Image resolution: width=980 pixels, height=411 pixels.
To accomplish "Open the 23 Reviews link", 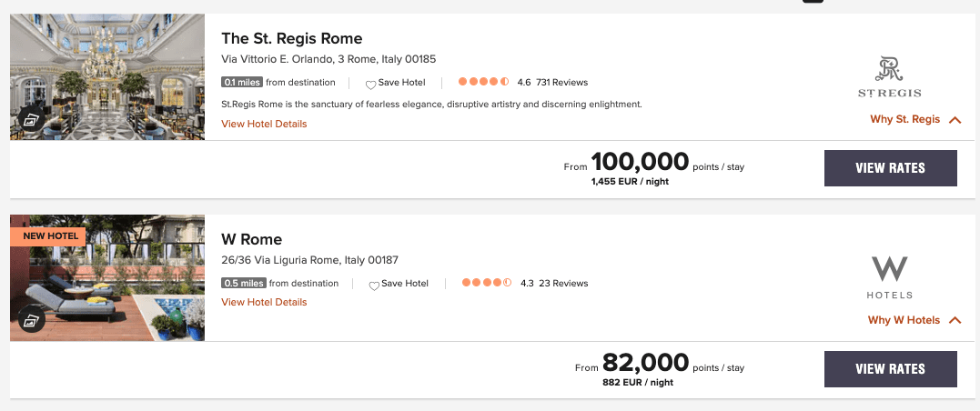I will 563,284.
